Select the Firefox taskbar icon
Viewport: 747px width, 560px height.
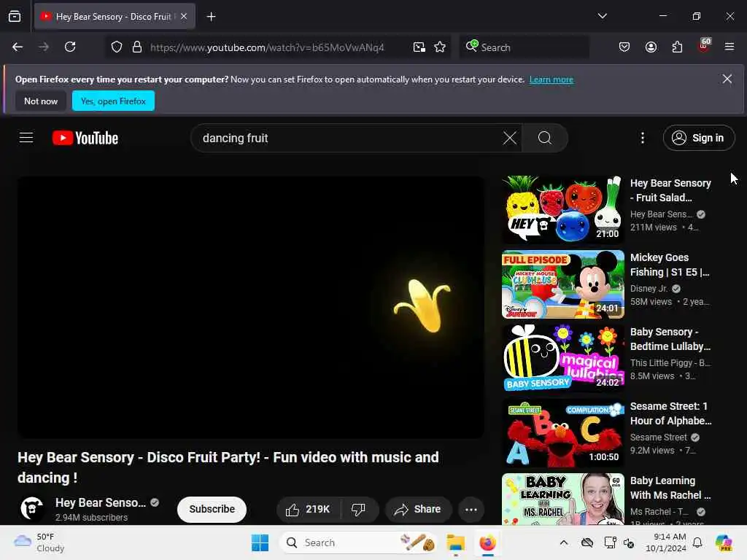point(487,542)
